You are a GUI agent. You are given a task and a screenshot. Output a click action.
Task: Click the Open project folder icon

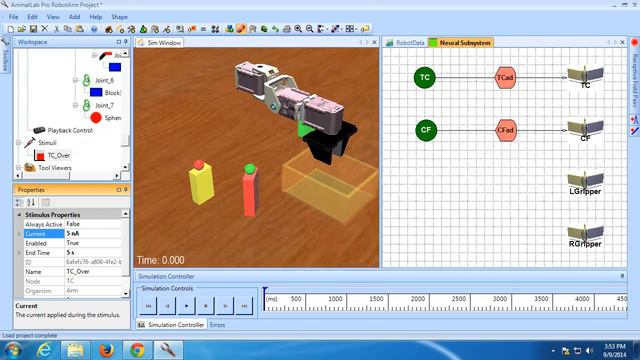tap(22, 29)
